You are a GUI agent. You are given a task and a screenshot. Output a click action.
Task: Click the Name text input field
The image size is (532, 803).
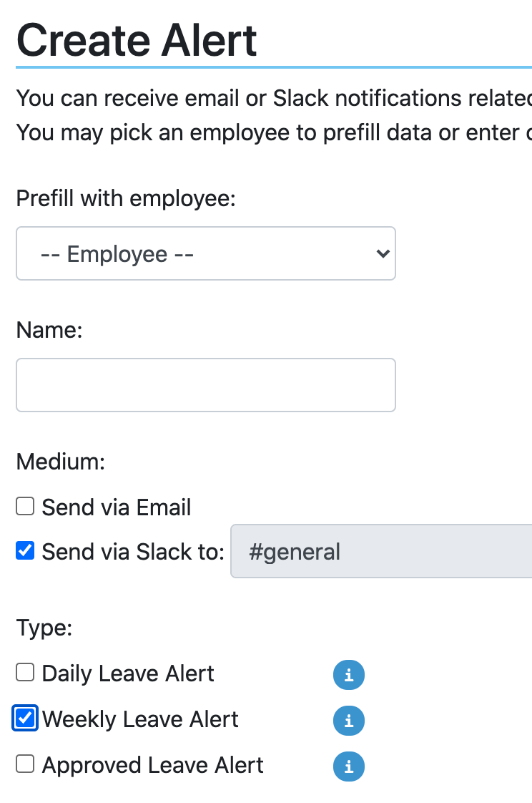coord(206,385)
